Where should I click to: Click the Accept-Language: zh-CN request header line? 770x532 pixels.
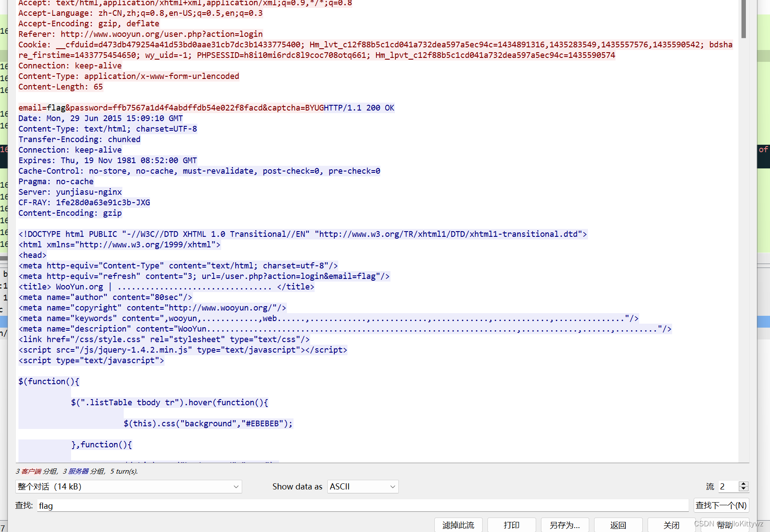pos(140,13)
